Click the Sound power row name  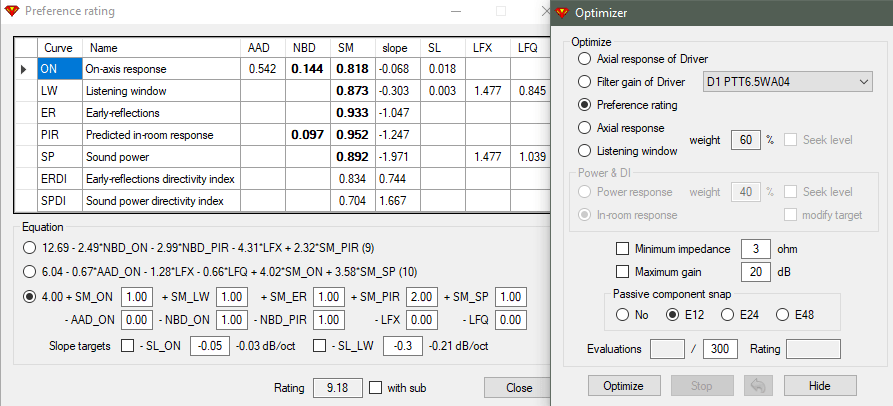162,157
